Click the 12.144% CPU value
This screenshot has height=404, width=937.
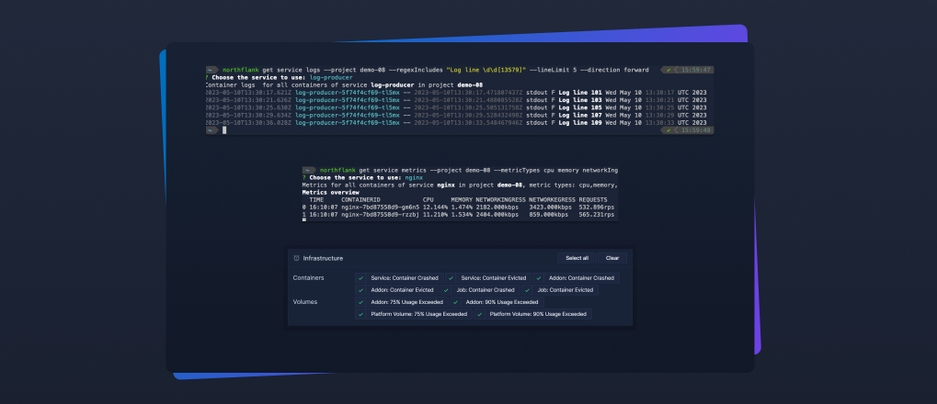pyautogui.click(x=436, y=207)
